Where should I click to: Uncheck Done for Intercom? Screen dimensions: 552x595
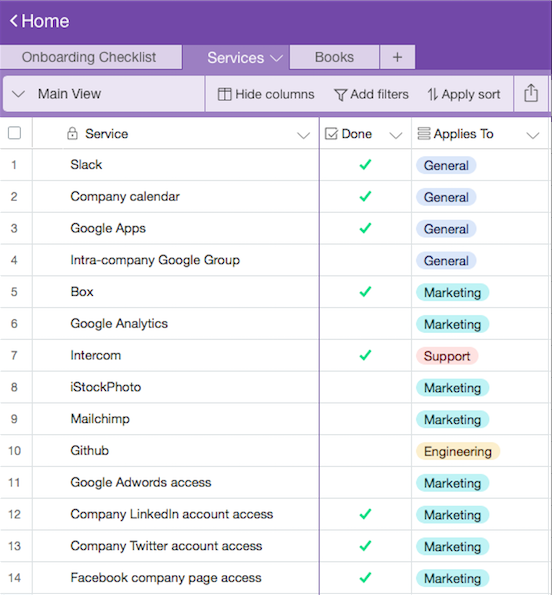click(x=365, y=355)
